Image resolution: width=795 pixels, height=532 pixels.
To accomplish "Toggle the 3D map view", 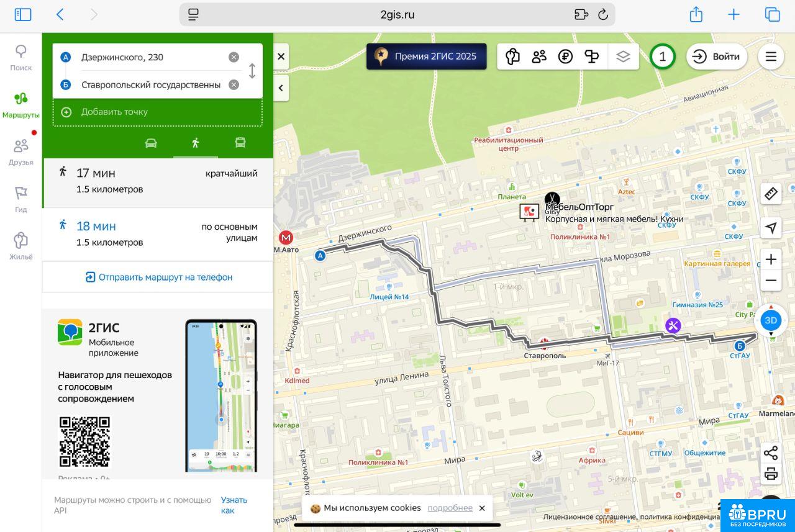I will point(771,320).
